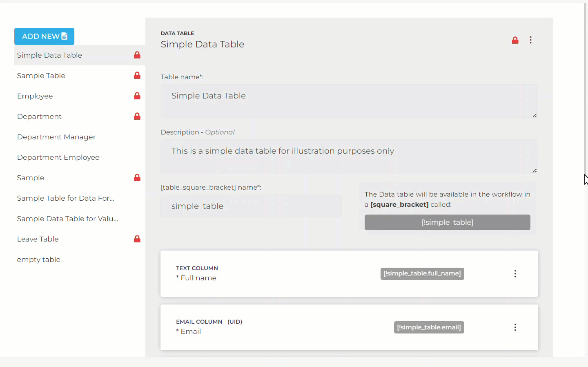Select the [!simple_table.email] tag
The image size is (588, 367).
point(429,327)
